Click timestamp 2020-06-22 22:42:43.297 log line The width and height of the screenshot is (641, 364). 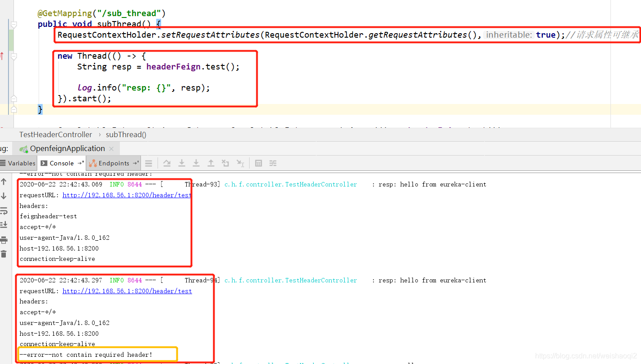tap(61, 280)
